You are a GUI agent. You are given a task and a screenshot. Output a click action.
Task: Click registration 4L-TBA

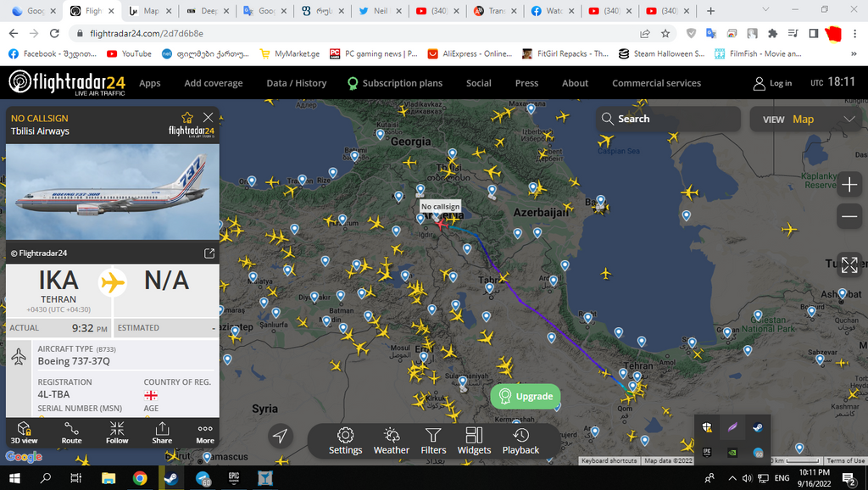click(53, 394)
